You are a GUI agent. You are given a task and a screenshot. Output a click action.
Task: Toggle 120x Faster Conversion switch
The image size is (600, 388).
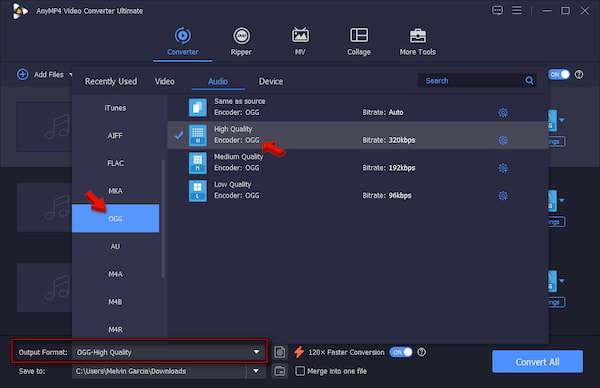401,352
